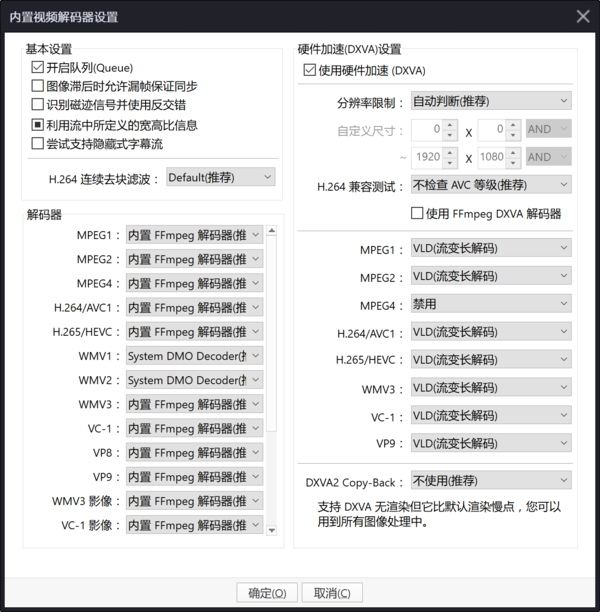The height and width of the screenshot is (612, 600).
Task: Open the DXVA VP9 decode mode dropdown
Action: coord(490,444)
